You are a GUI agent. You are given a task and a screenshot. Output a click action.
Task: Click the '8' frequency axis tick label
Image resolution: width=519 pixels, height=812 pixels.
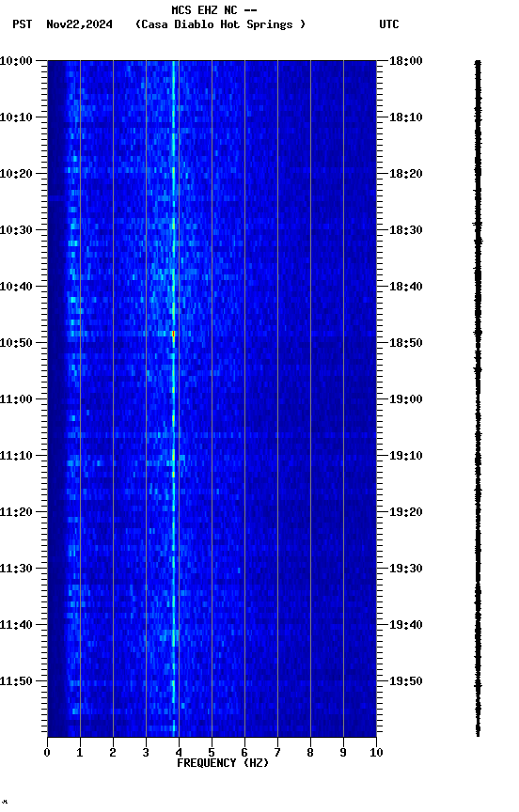(x=310, y=753)
